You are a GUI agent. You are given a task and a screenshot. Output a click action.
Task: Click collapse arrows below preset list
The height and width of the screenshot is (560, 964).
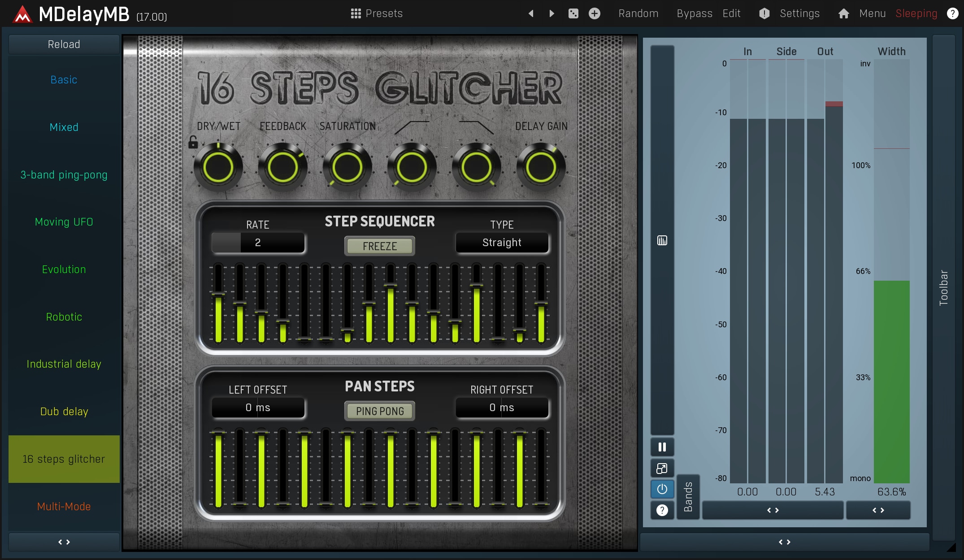pos(64,542)
